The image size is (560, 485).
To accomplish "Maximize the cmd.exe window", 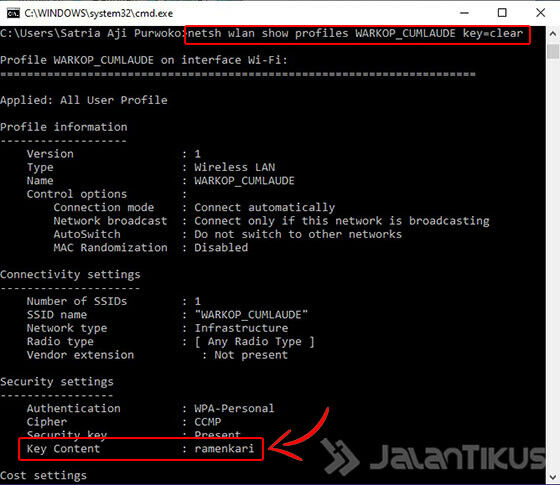I will point(502,13).
